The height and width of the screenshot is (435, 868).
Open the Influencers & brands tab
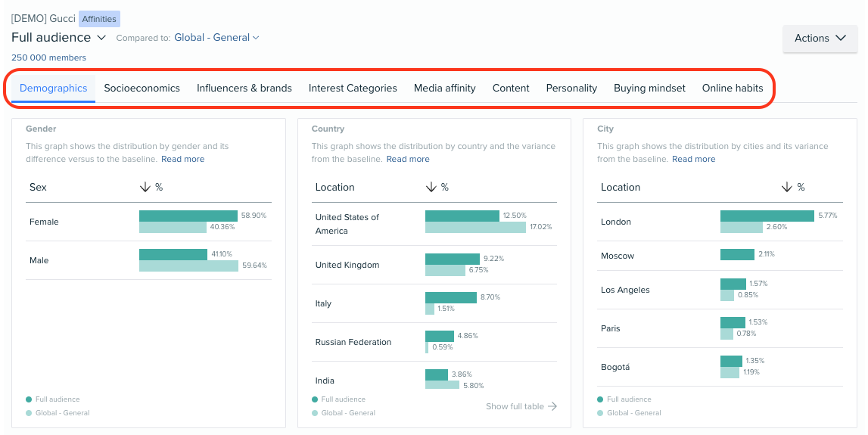(244, 88)
